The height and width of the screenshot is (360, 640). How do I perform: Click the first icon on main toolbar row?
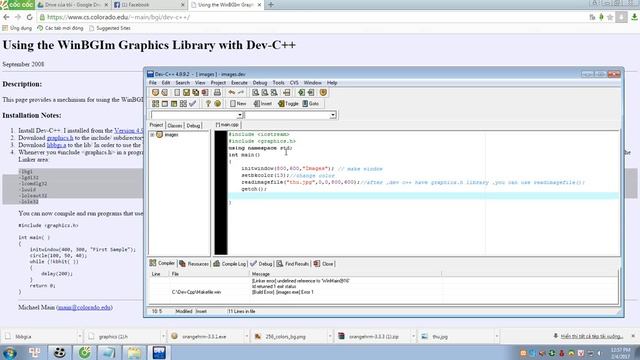(x=155, y=93)
